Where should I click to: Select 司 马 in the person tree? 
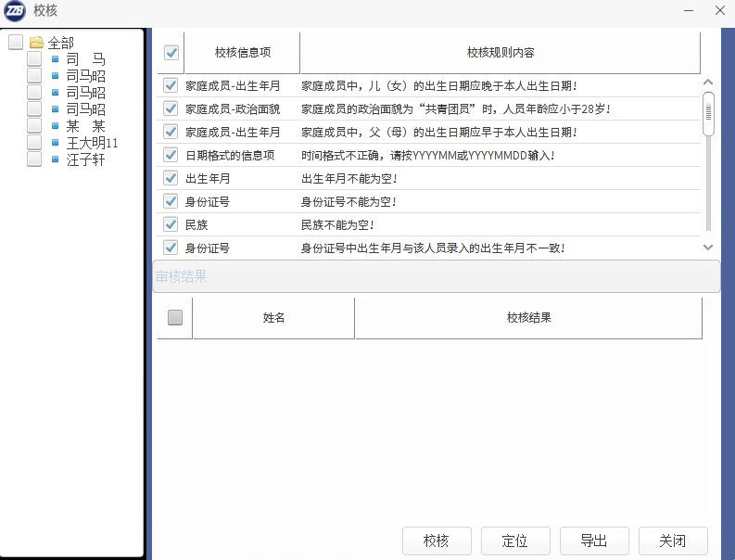tap(86, 59)
